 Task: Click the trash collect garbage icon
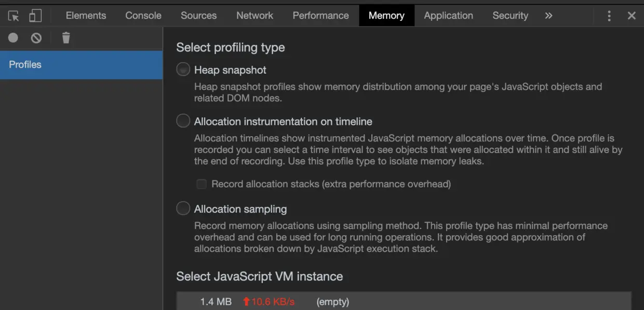66,37
